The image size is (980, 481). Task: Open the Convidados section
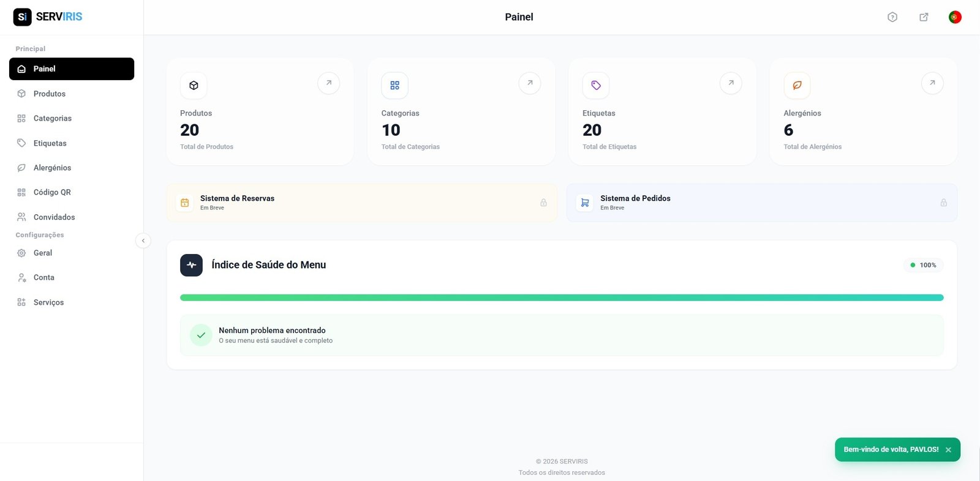coord(54,217)
